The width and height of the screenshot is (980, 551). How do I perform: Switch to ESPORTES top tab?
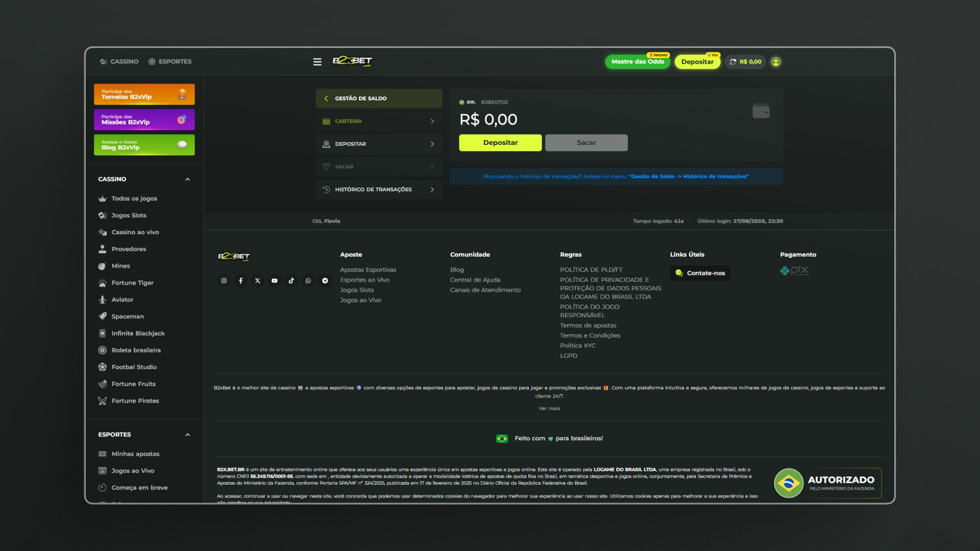coord(170,62)
